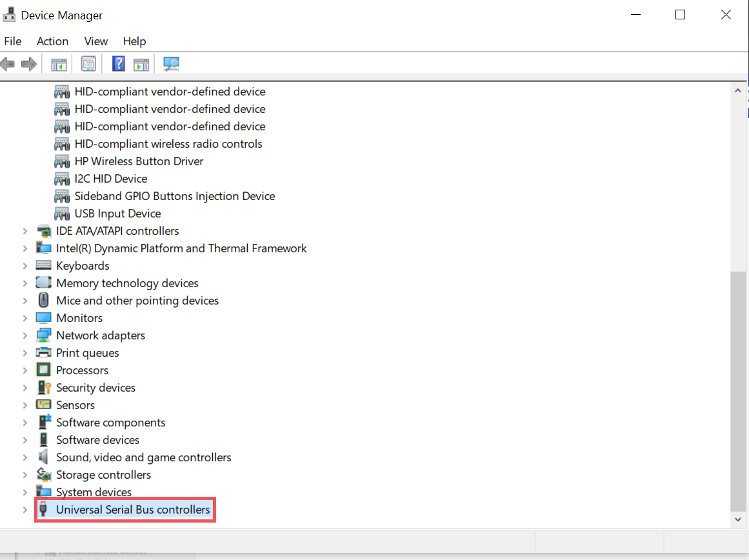Click the Security devices key icon
Image resolution: width=749 pixels, height=560 pixels.
point(44,387)
